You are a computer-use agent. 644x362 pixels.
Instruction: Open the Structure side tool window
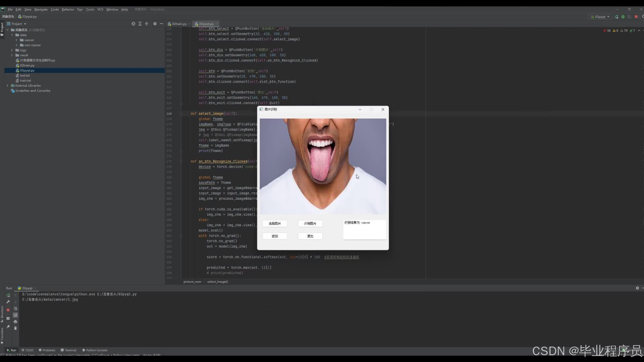pyautogui.click(x=2, y=314)
